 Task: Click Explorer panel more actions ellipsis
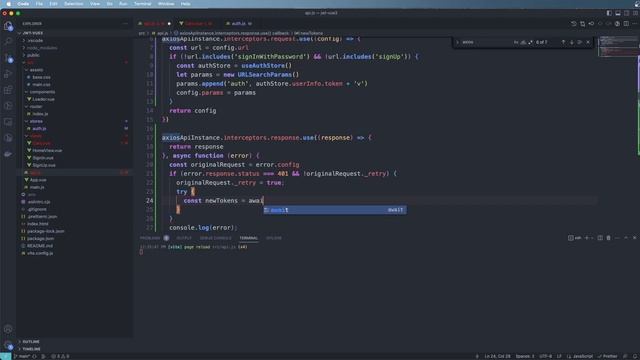click(125, 24)
